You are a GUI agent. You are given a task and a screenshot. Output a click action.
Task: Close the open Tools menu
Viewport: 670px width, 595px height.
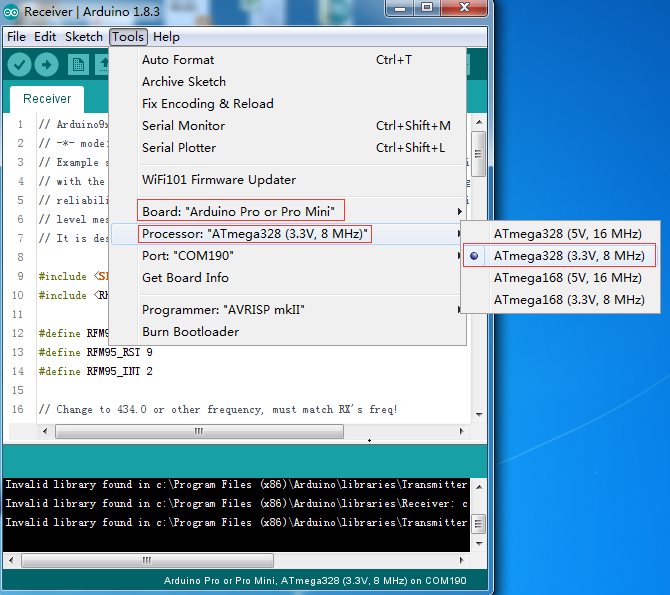coord(128,37)
